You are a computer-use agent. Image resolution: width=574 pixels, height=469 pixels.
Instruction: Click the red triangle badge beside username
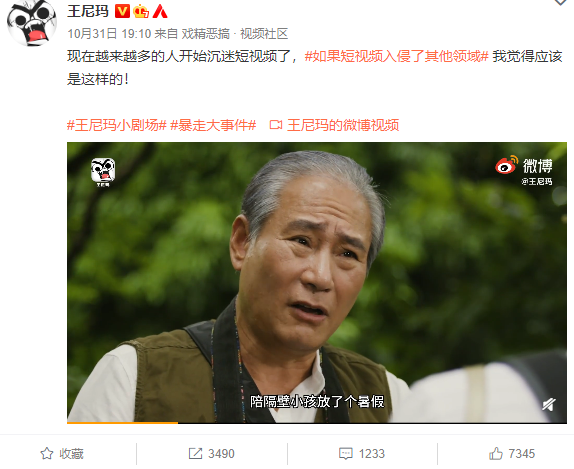(160, 12)
